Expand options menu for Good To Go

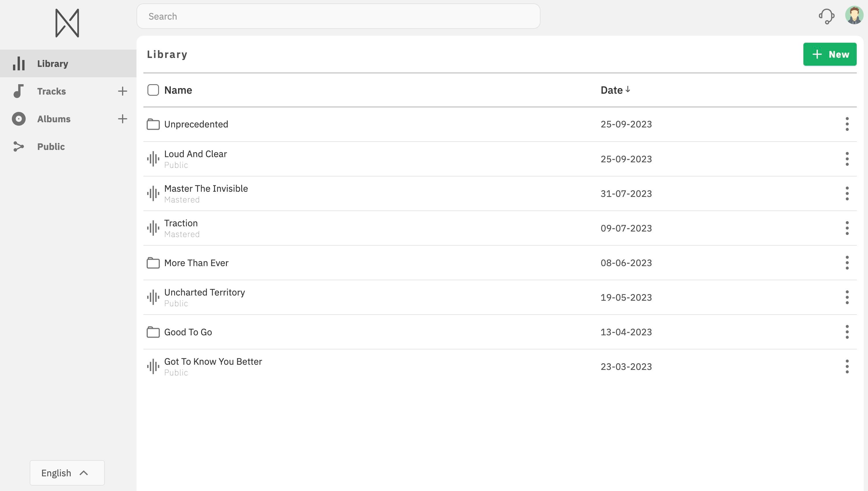coord(847,332)
